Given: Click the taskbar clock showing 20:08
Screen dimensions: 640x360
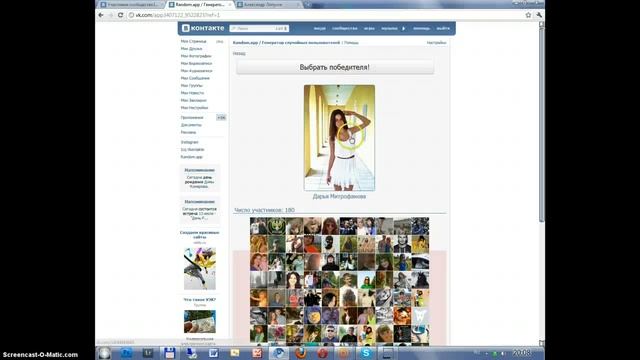Looking at the screenshot, I should pyautogui.click(x=522, y=353).
